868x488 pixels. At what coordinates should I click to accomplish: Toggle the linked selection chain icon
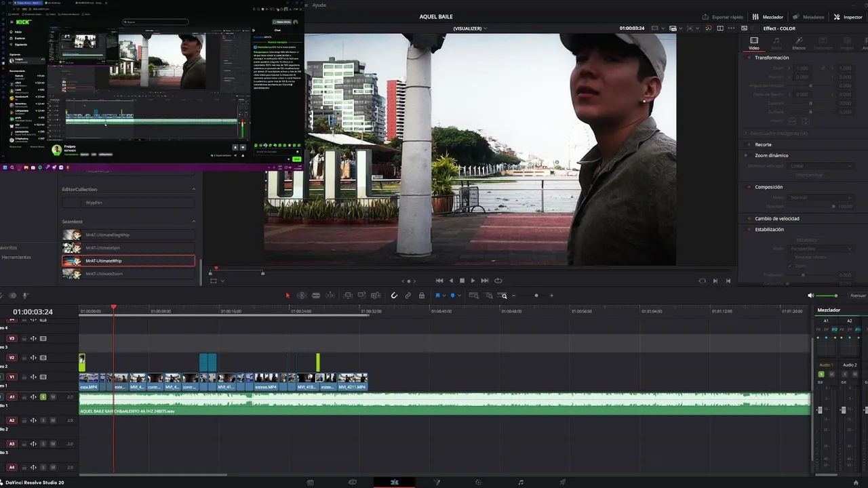(x=408, y=296)
